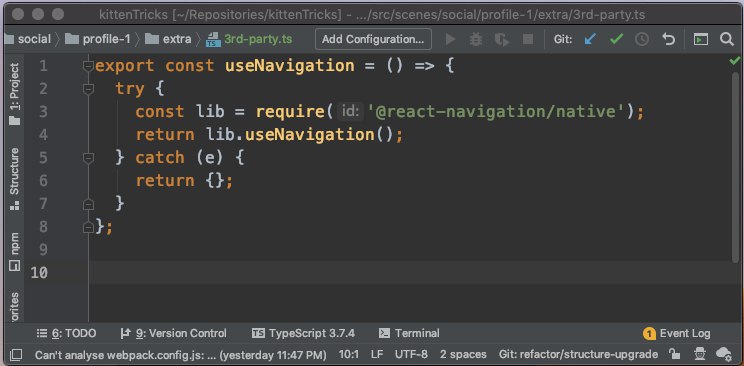
Task: Revert changes with the rollback arrow
Action: click(x=668, y=39)
